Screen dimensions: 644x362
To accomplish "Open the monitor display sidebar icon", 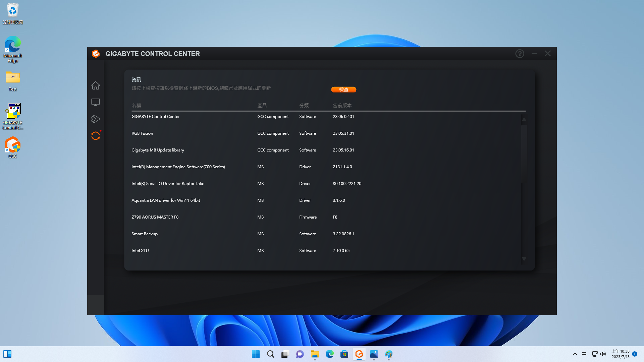I will click(96, 102).
